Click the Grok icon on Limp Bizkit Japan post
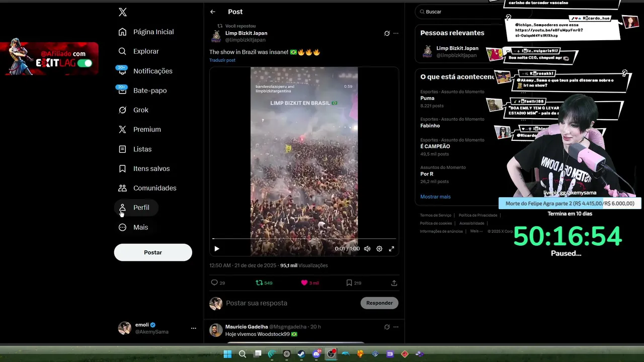This screenshot has width=644, height=362. pyautogui.click(x=387, y=34)
